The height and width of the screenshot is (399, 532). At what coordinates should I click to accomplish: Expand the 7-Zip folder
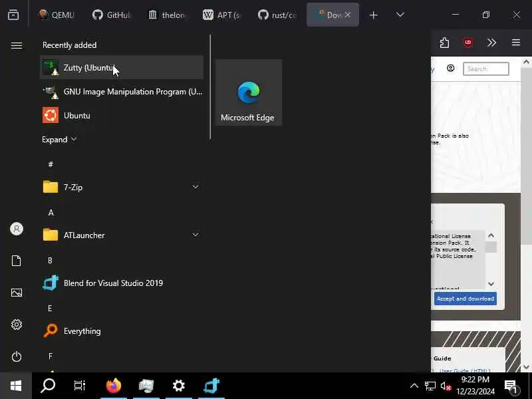click(122, 188)
